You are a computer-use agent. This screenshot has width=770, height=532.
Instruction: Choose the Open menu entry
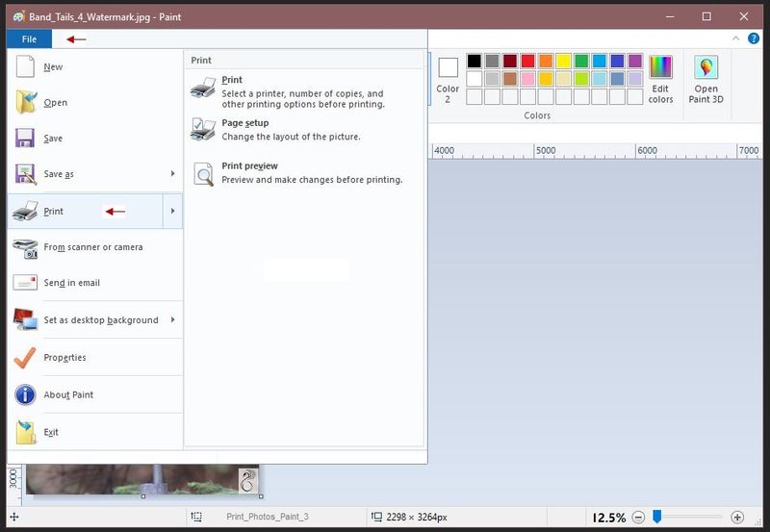pyautogui.click(x=95, y=102)
